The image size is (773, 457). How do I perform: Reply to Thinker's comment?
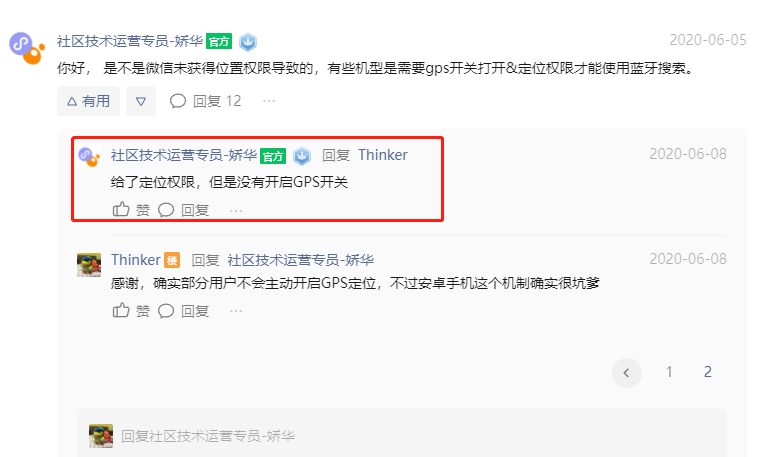pyautogui.click(x=183, y=311)
